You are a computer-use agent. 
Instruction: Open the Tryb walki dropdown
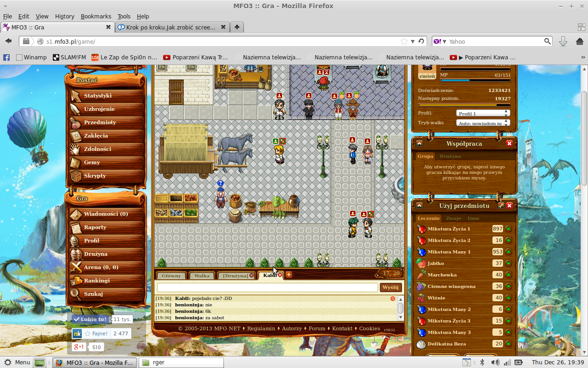(x=483, y=123)
